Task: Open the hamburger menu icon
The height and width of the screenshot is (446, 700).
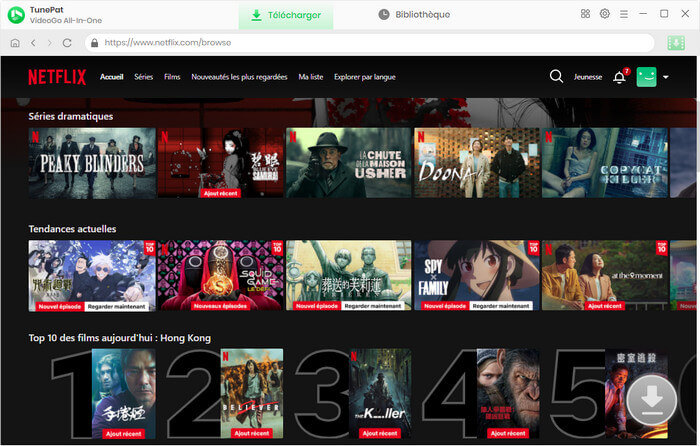Action: pyautogui.click(x=624, y=14)
